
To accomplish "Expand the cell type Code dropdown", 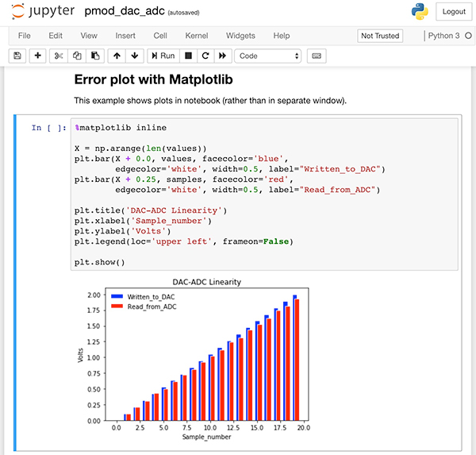I will pos(269,56).
